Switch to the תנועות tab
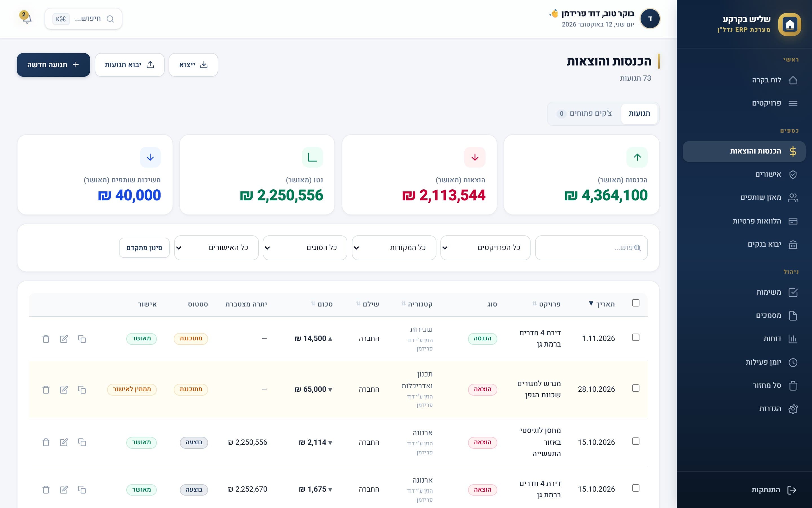Screen dimensions: 812x508 pyautogui.click(x=639, y=113)
